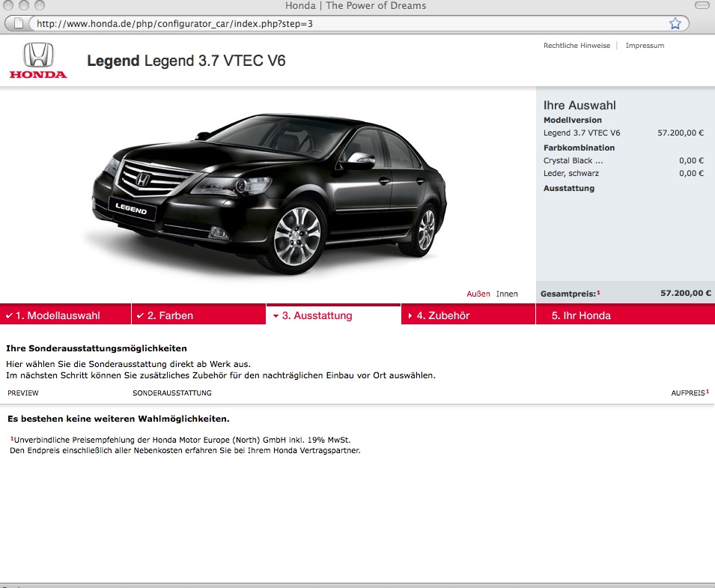The height and width of the screenshot is (588, 715).
Task: Click the AUFPREIS column header
Action: (687, 392)
